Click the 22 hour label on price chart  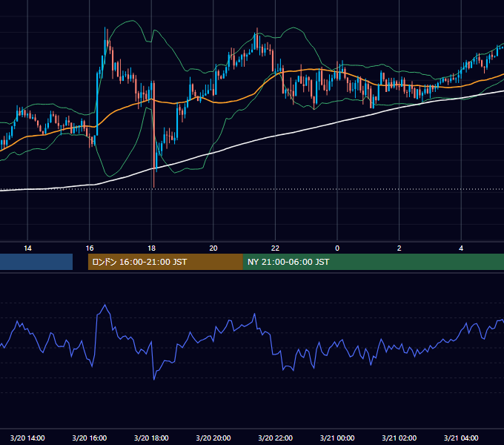275,248
